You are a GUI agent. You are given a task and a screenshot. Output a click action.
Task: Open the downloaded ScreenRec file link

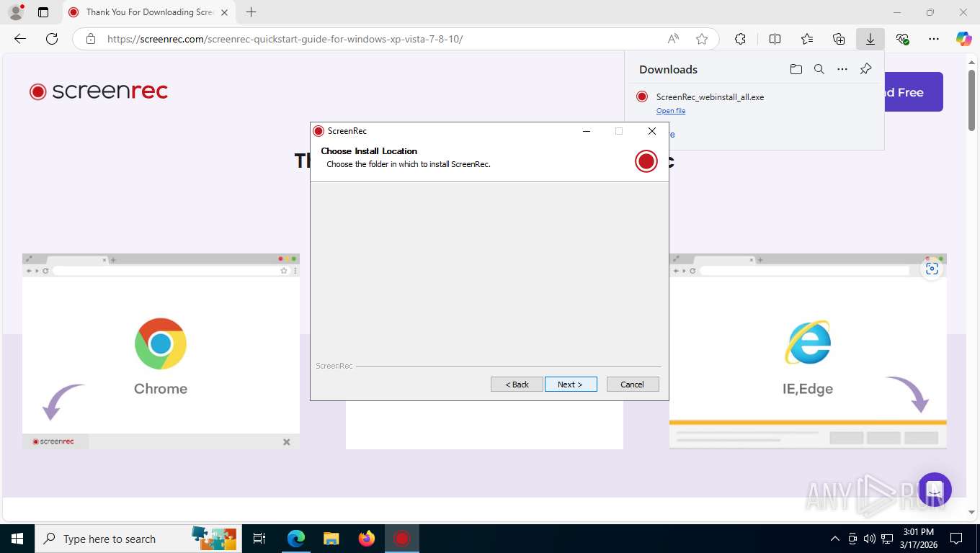(x=671, y=111)
